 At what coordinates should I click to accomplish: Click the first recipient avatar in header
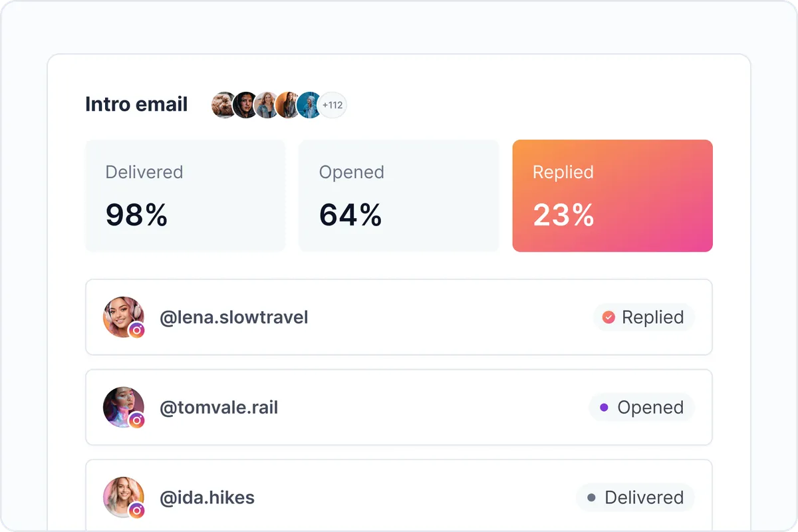coord(224,105)
